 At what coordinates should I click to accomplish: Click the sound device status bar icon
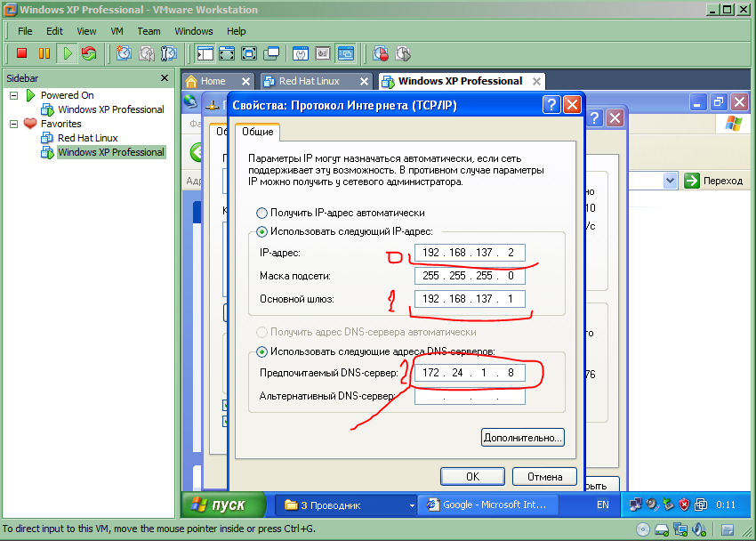tap(698, 529)
